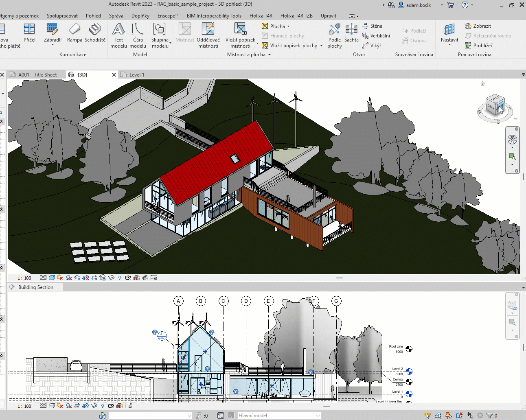
Task: Click the worksets icon in status bar
Action: coord(103,416)
